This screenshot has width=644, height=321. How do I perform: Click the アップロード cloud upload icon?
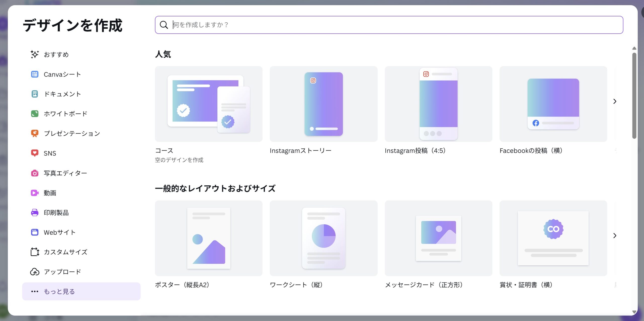point(35,272)
